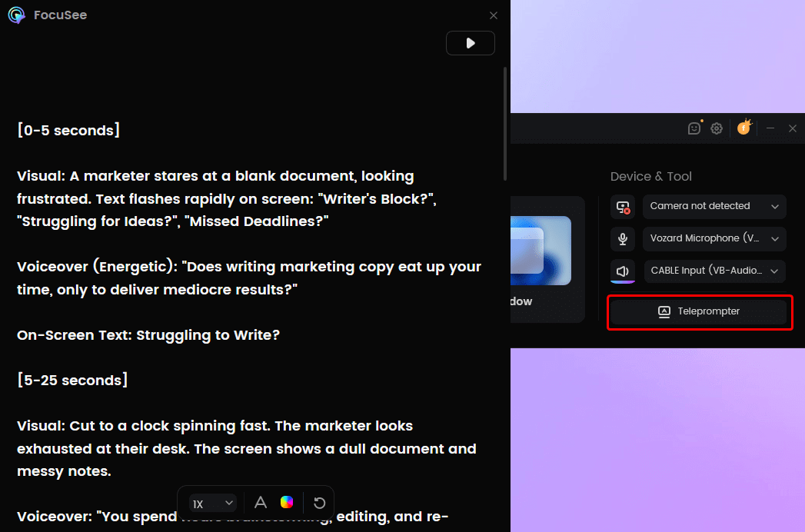Pick a text color with the color wheel
Screen dimensions: 805x532
click(x=287, y=501)
